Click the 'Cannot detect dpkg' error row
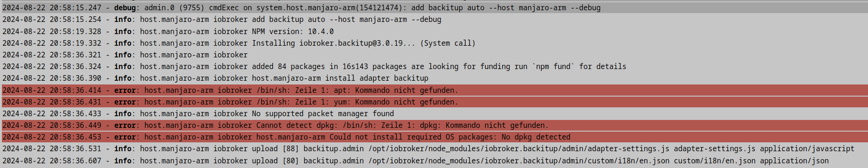This screenshot has width=868, height=168. pyautogui.click(x=434, y=125)
